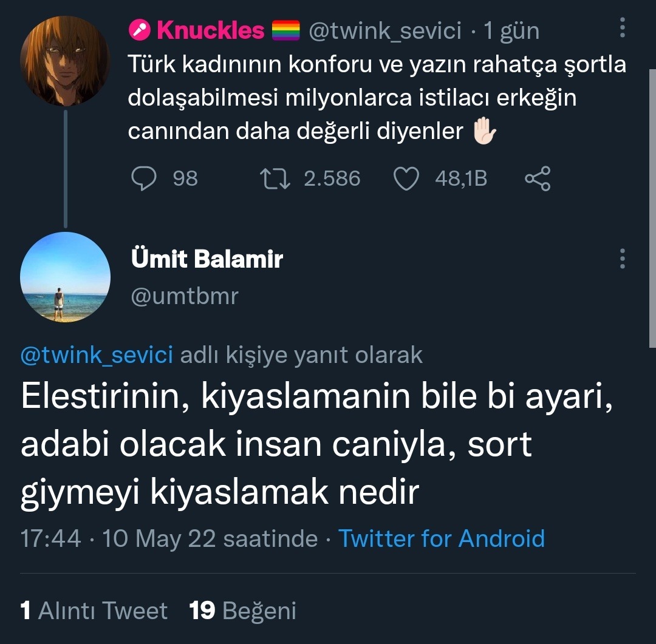Click the 17:44 · 10 May 22 timestamp
656x644 pixels.
click(169, 538)
